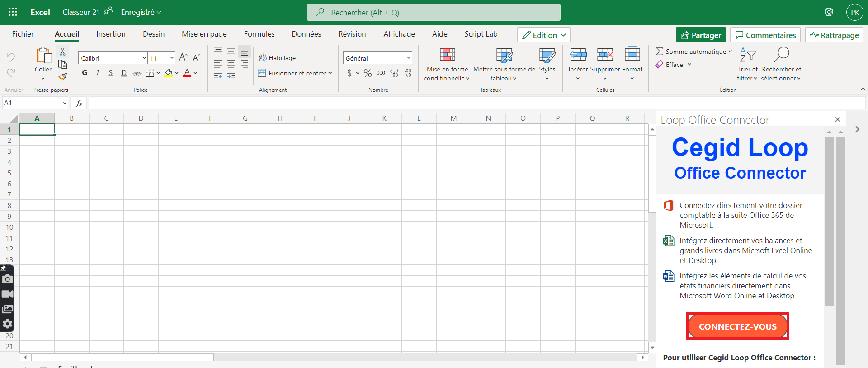Viewport: 868px width, 368px height.
Task: Expand the Name Box dropdown arrow
Action: tap(65, 103)
